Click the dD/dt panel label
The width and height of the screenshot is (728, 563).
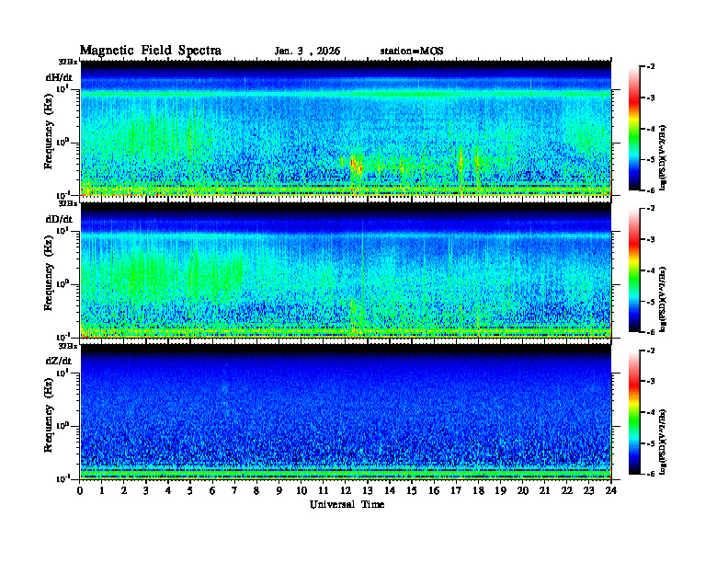(59, 219)
